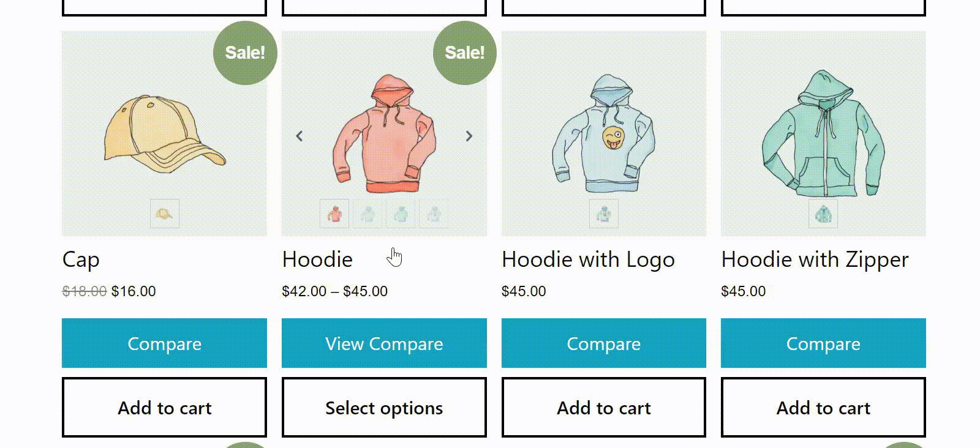The width and height of the screenshot is (980, 448).
Task: Click the Hoodie with Logo gallery thumbnail
Action: point(604,214)
